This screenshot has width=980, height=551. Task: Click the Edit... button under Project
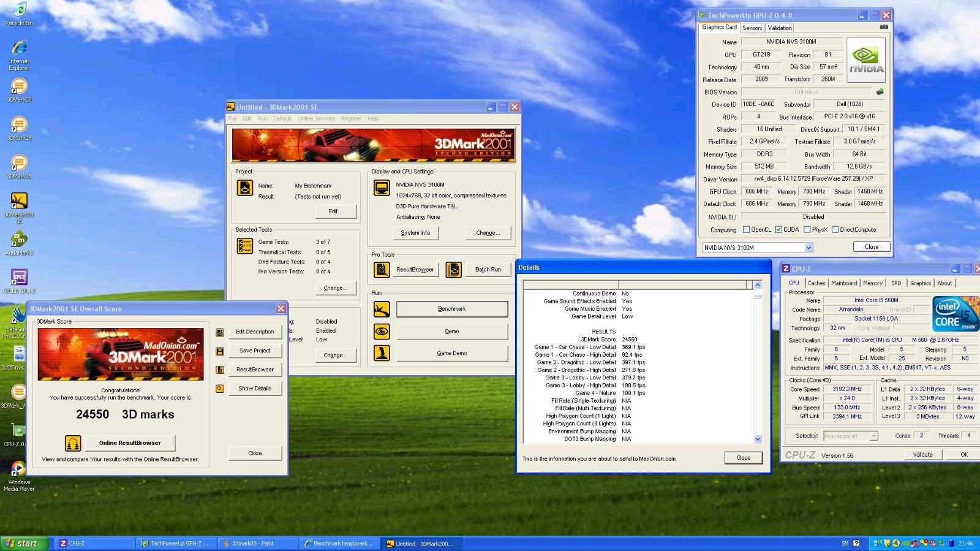335,211
